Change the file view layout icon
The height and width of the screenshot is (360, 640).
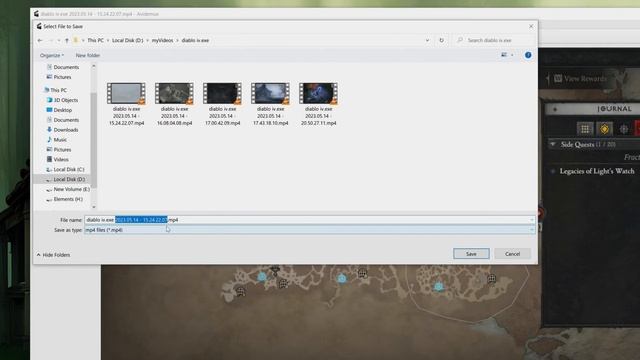[x=504, y=55]
